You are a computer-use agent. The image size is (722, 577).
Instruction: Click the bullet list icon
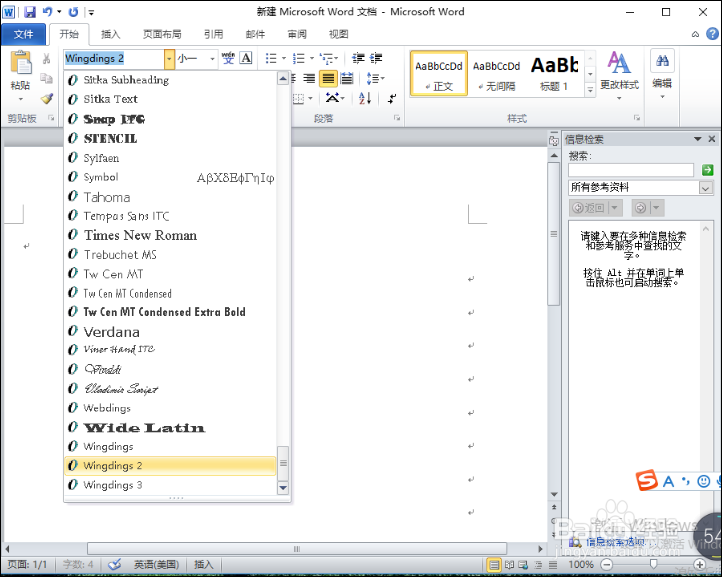[271, 58]
